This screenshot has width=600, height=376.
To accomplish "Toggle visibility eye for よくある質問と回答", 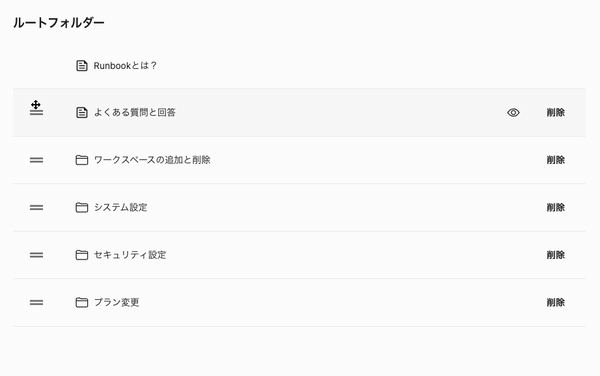I will coord(513,112).
